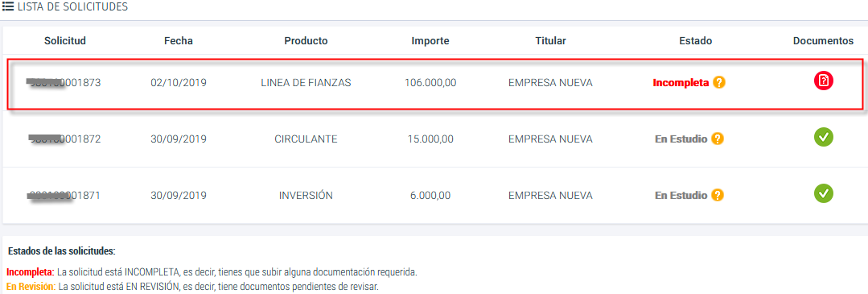Click the Producto column header
The image size is (868, 294).
coord(306,40)
